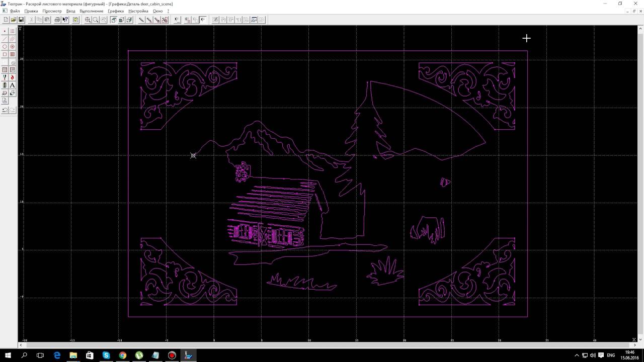644x362 pixels.
Task: Select the Text tool letter A
Action: tap(13, 85)
